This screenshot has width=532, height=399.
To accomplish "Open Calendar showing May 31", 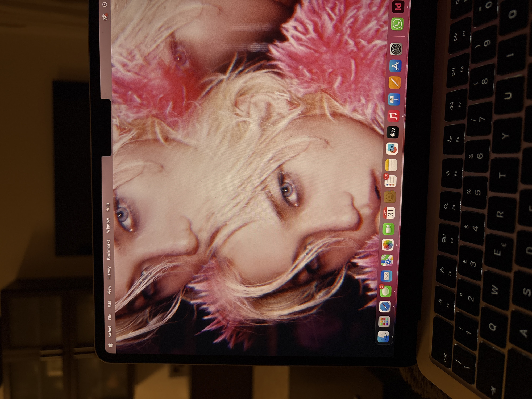I will 389,213.
